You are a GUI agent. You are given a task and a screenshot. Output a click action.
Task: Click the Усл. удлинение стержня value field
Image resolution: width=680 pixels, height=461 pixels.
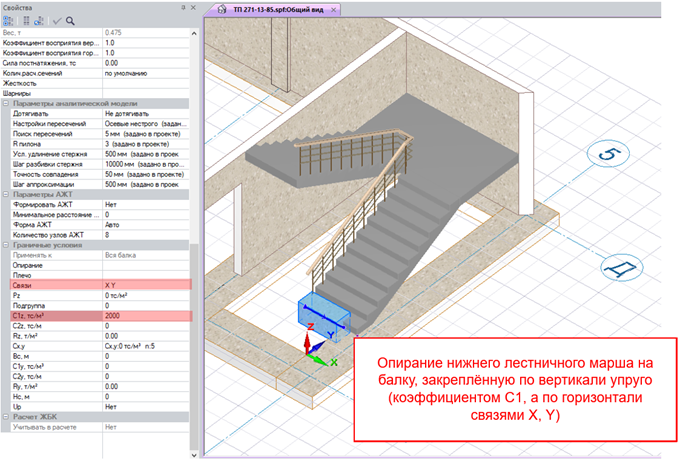146,154
